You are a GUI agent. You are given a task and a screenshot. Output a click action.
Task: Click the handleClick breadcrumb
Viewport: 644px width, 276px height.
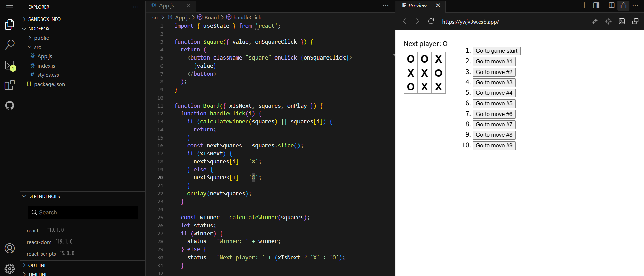click(x=247, y=17)
